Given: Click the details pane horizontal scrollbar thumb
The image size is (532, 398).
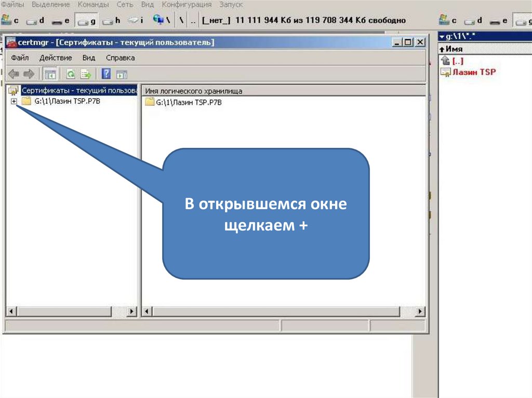Looking at the screenshot, I should point(276,311).
